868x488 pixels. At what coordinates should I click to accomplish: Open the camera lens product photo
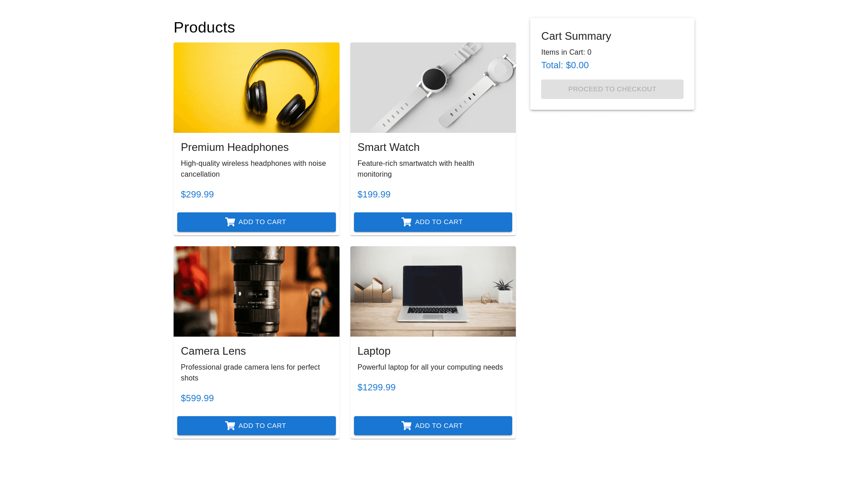(x=256, y=291)
